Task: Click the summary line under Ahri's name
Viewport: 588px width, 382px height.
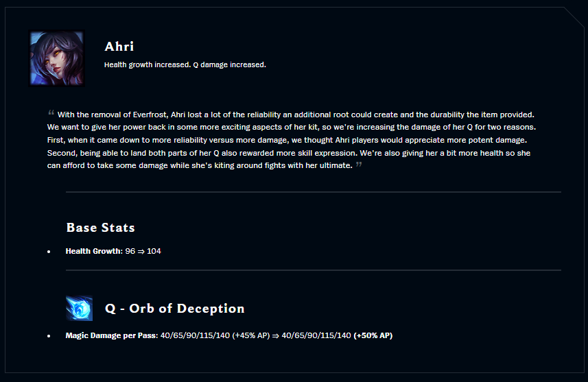Action: point(185,65)
